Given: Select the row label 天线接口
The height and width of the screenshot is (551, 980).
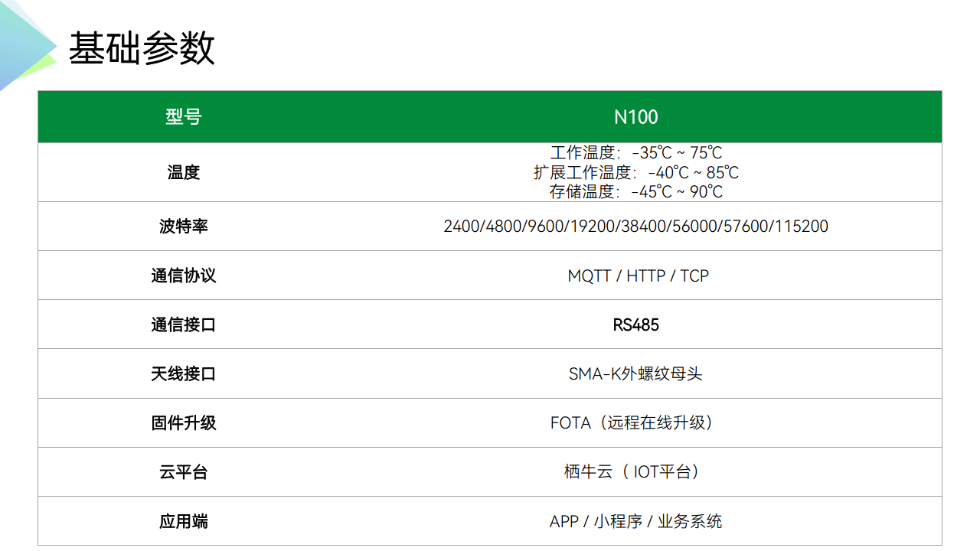Looking at the screenshot, I should [184, 373].
